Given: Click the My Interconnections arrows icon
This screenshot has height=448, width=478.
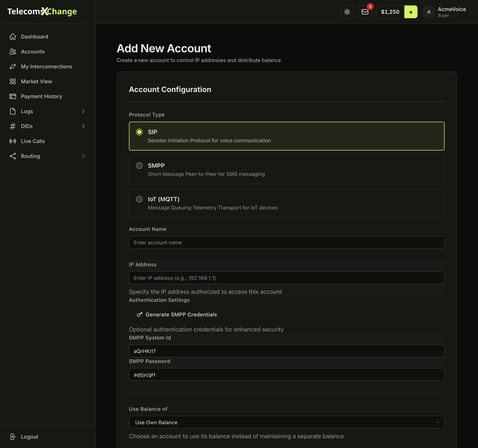Looking at the screenshot, I should pos(13,67).
